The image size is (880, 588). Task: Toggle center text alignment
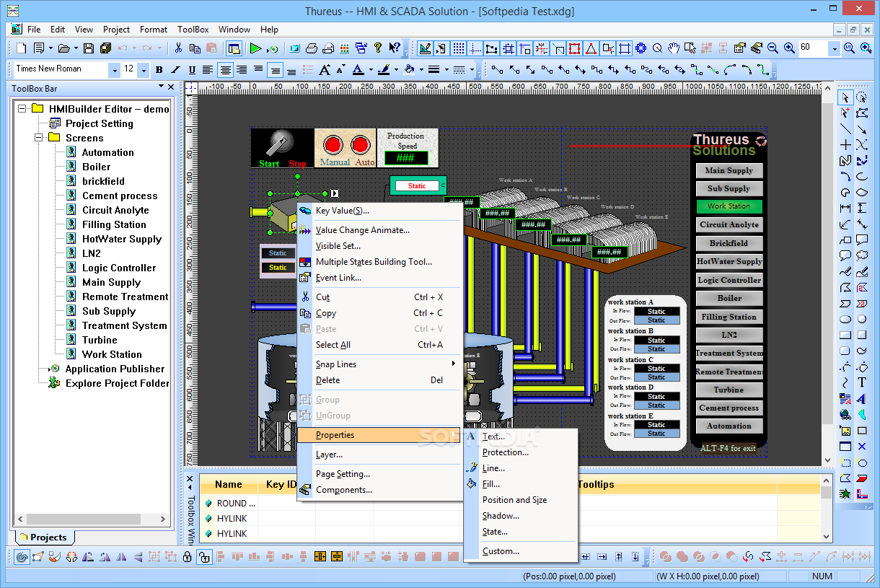point(225,70)
